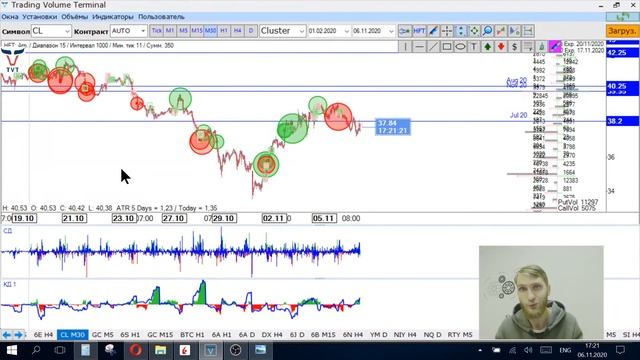
Task: Switch to H4 timeframe
Action: tap(237, 31)
